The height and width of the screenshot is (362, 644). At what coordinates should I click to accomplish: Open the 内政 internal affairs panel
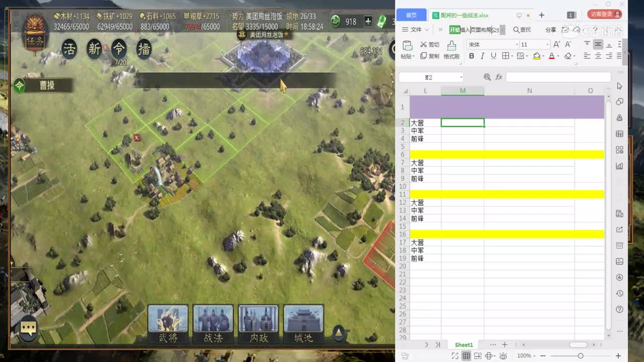tap(259, 324)
